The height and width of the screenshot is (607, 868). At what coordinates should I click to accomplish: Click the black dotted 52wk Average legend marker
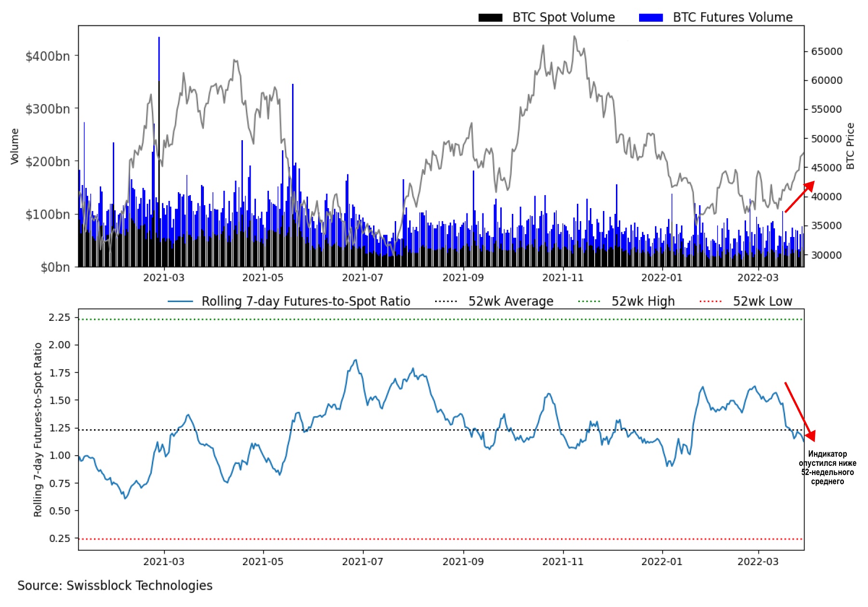446,302
